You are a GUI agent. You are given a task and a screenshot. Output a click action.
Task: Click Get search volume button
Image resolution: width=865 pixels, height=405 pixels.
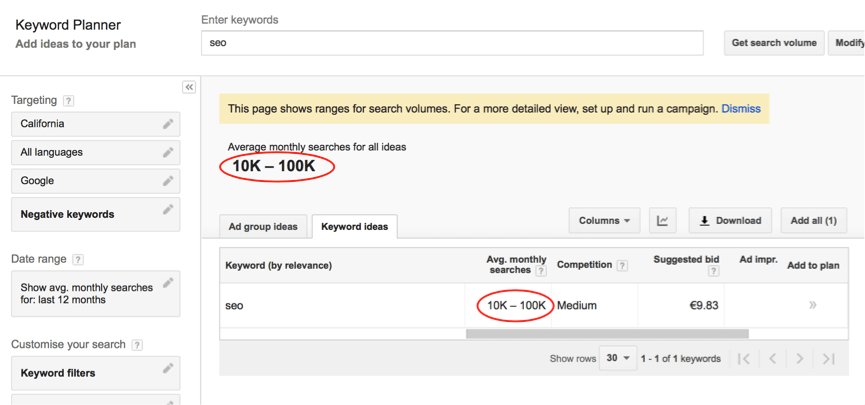(774, 43)
